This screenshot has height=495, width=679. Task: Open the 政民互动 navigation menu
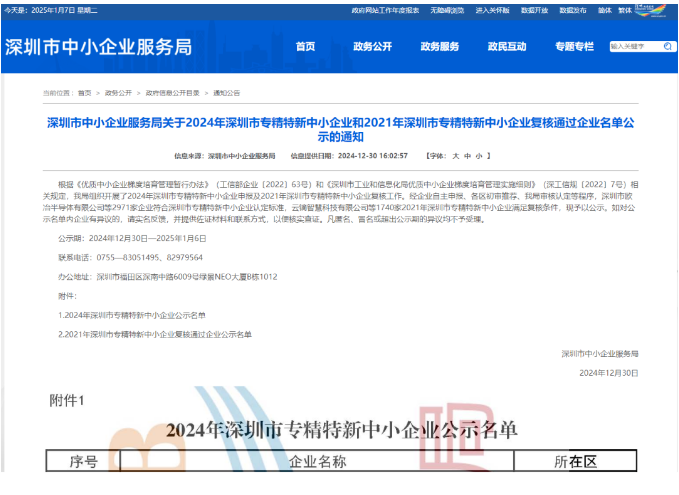coord(507,46)
